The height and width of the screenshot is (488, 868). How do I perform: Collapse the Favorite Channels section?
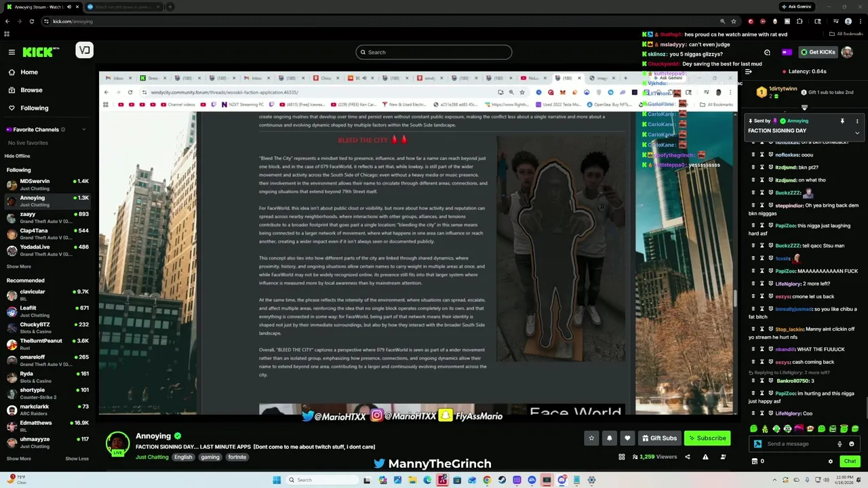(x=84, y=129)
